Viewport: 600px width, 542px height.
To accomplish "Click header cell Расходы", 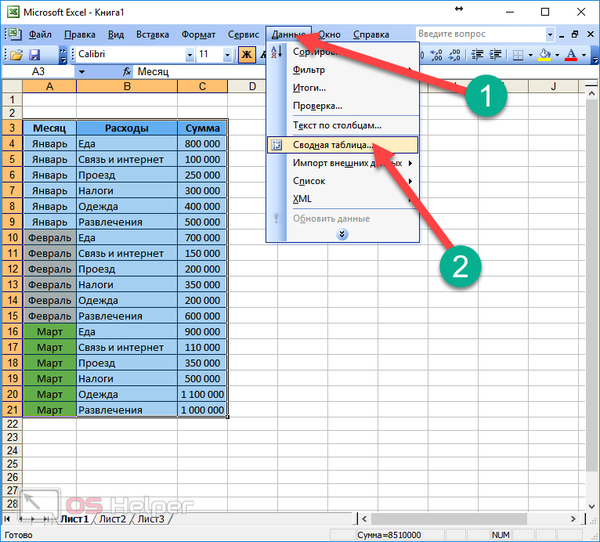I will click(x=127, y=128).
